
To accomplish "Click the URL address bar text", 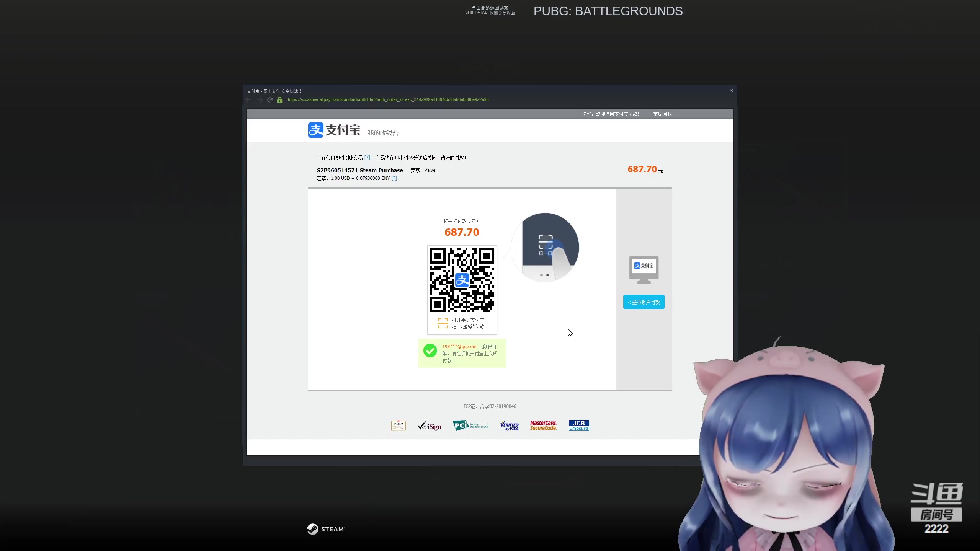I will pyautogui.click(x=388, y=100).
